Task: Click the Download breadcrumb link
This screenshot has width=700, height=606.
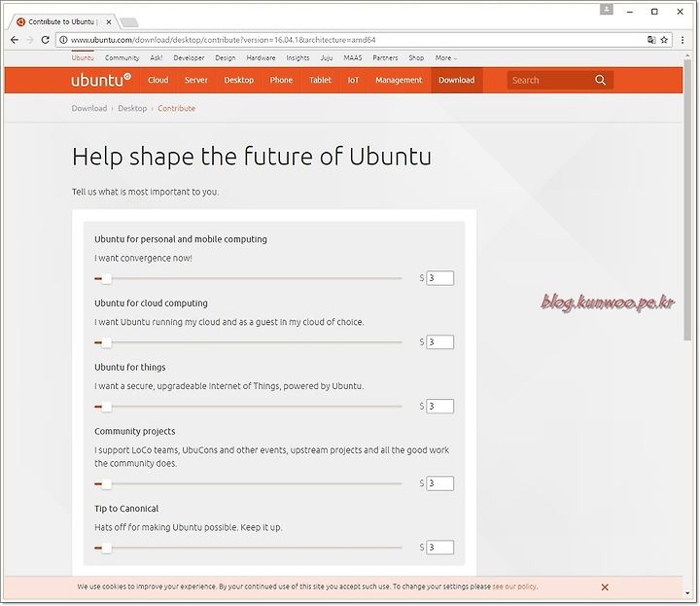Action: (x=89, y=108)
